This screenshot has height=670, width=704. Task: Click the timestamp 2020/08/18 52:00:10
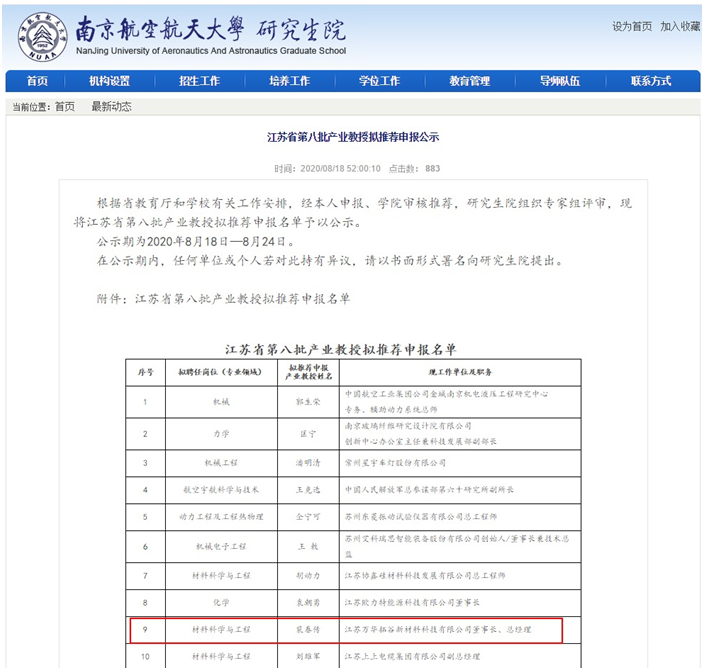click(x=340, y=169)
